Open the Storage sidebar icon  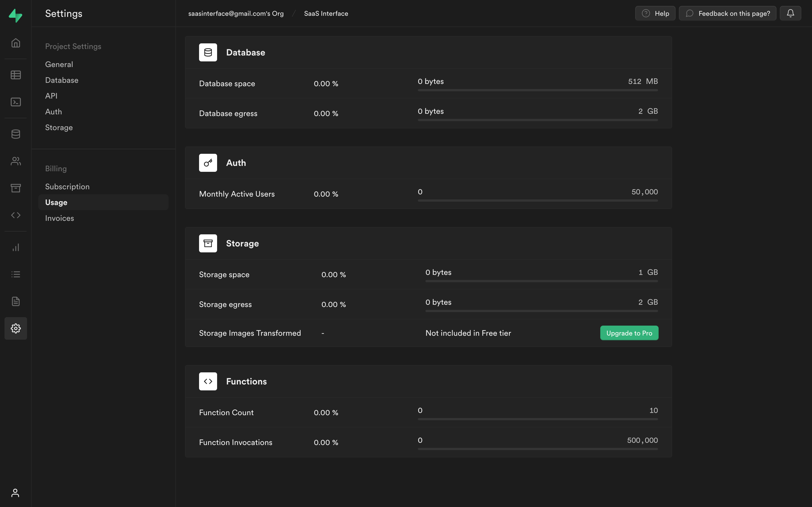coord(16,188)
